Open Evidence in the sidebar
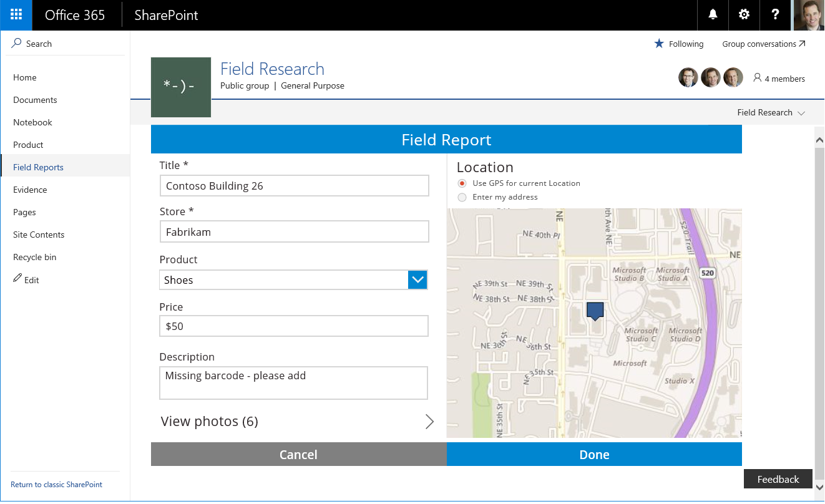 coord(30,190)
